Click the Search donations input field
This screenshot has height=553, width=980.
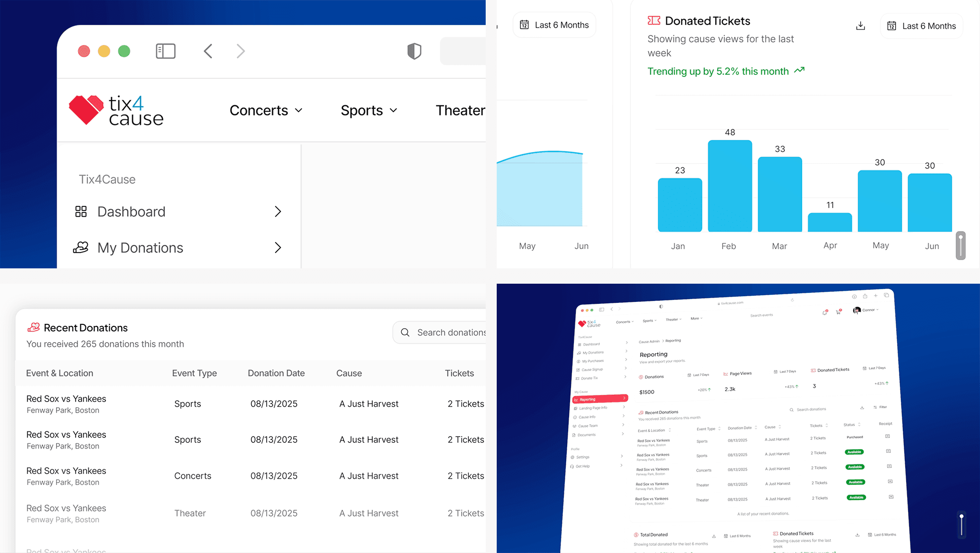(451, 333)
